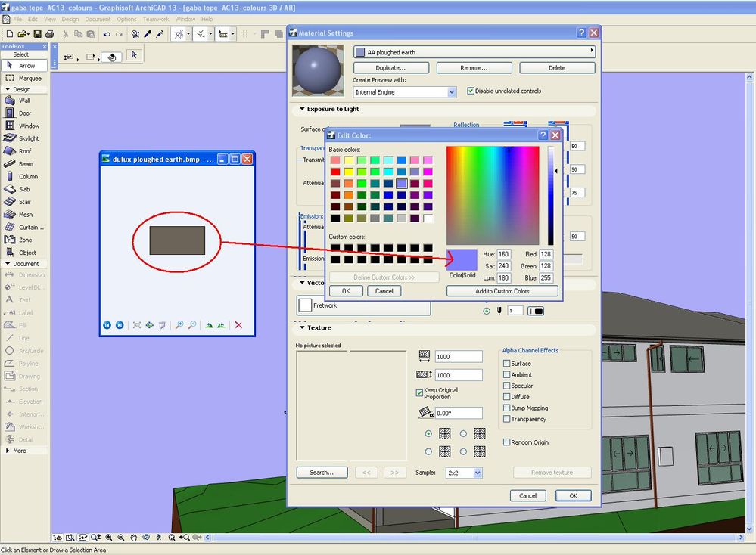Viewport: 756px width, 555px height.
Task: Click zoom in magnifier in image viewer
Action: pyautogui.click(x=179, y=325)
